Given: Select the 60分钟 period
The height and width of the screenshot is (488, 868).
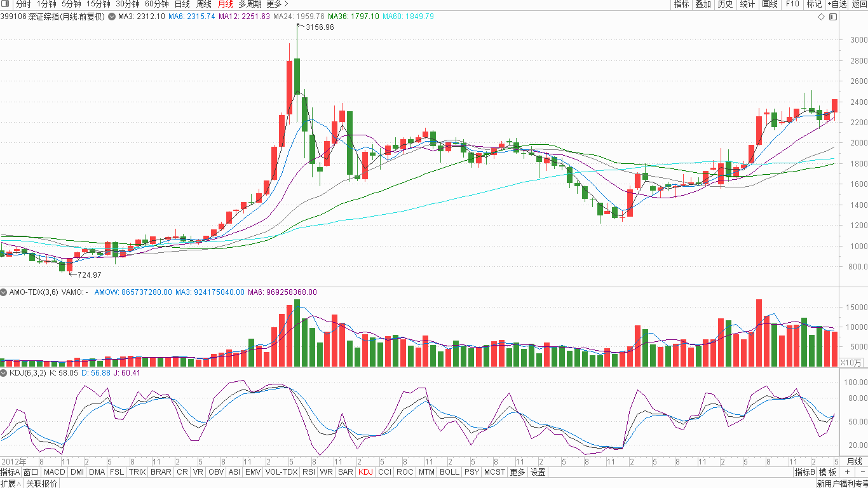Looking at the screenshot, I should coord(157,4).
